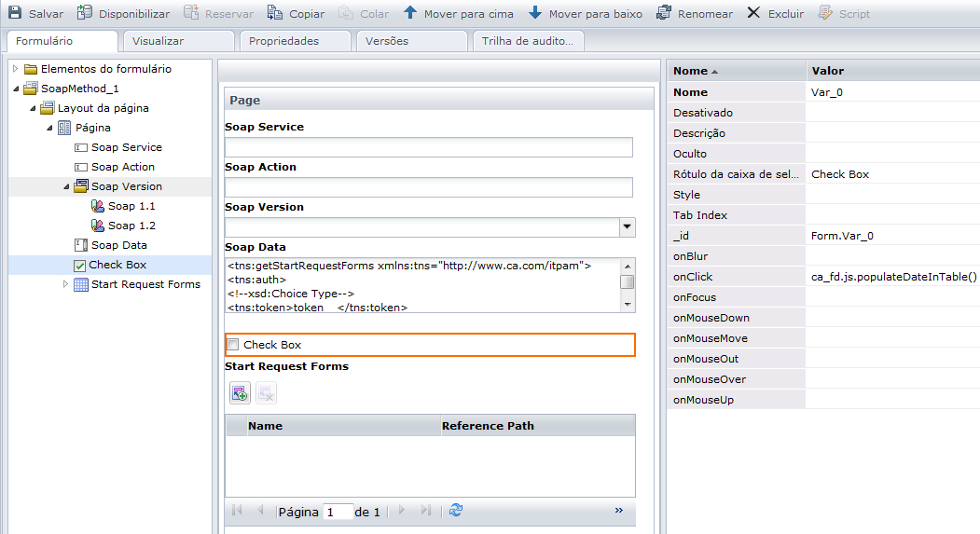Click the Script toolbar button

coord(844,13)
